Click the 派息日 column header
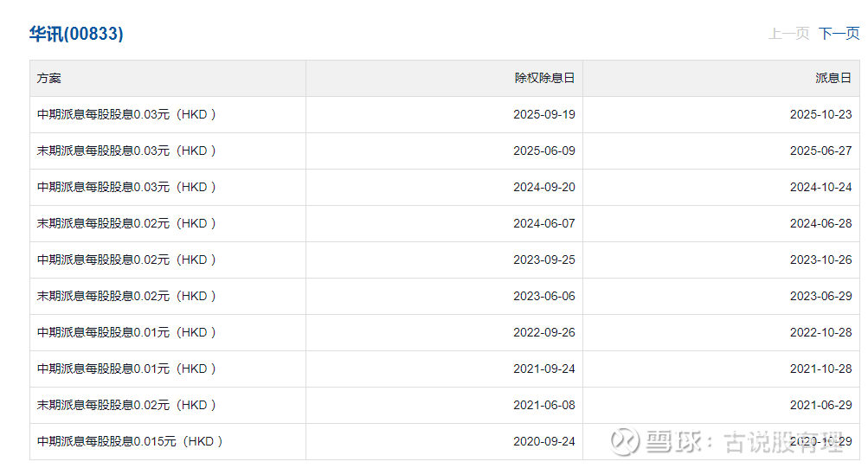Viewport: 868px width, 468px height. [833, 78]
